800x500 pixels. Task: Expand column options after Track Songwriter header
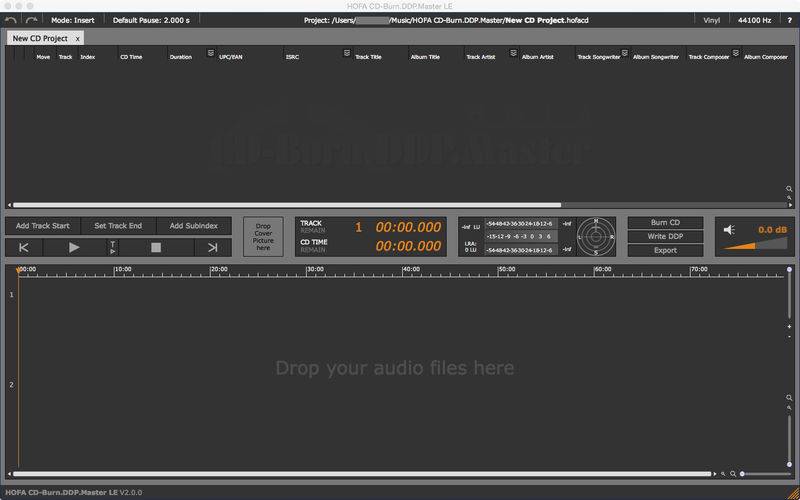[624, 53]
